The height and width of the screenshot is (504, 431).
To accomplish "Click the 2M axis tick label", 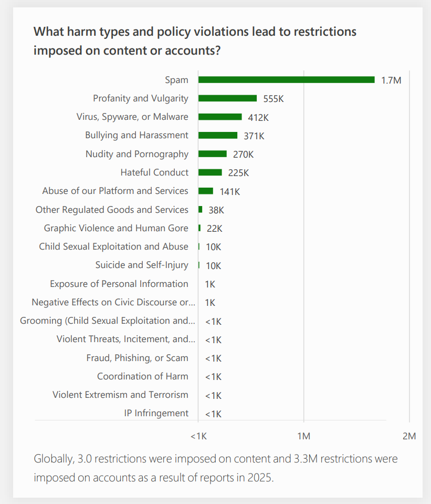I will pos(408,436).
